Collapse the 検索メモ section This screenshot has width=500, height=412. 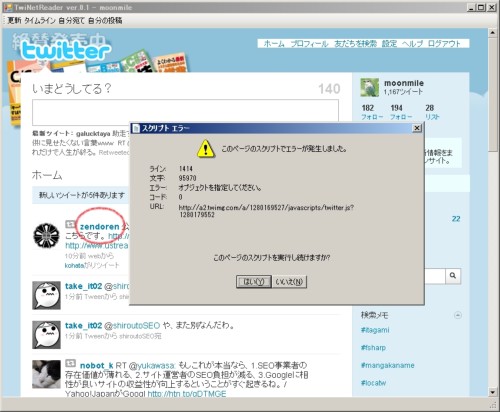click(x=458, y=315)
